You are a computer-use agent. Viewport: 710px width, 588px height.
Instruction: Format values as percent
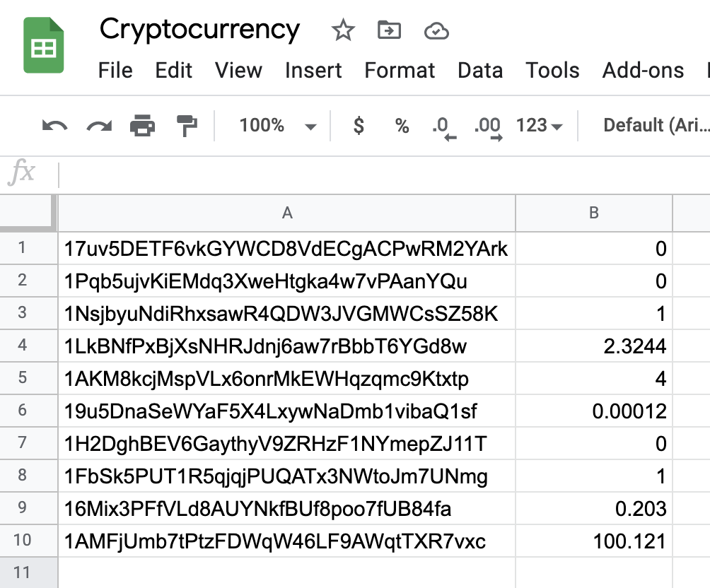pos(402,125)
